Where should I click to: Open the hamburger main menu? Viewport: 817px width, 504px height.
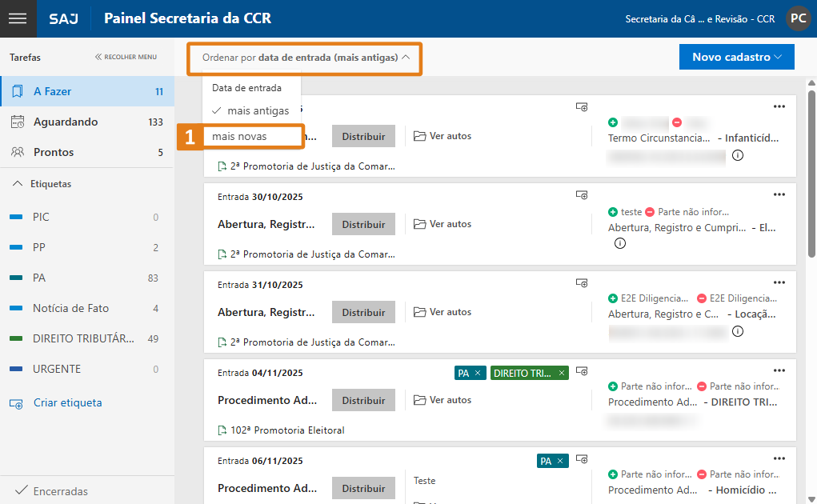point(18,18)
